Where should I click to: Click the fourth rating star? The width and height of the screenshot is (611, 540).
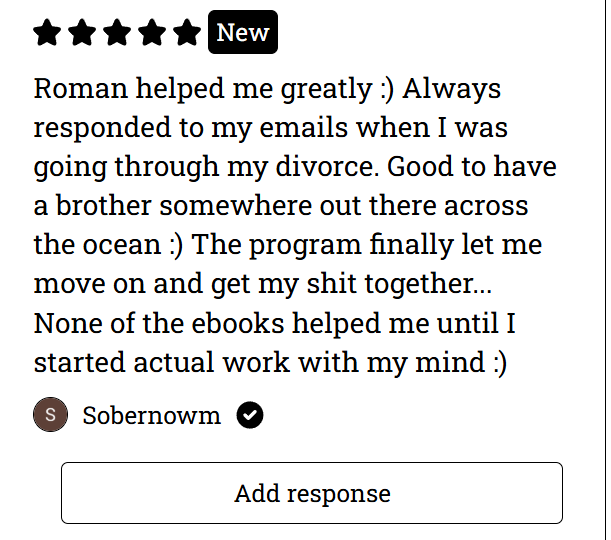pos(152,33)
